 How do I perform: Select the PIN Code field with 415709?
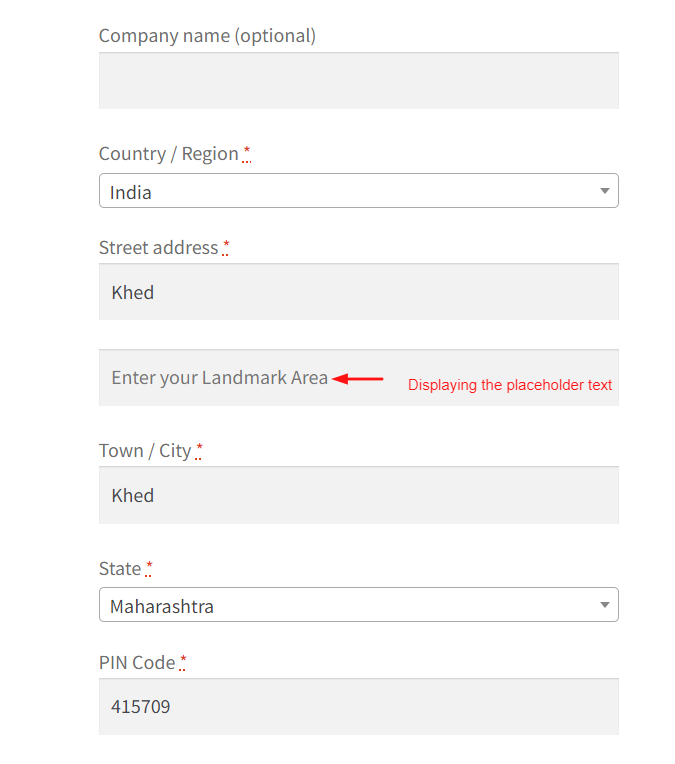tap(359, 707)
